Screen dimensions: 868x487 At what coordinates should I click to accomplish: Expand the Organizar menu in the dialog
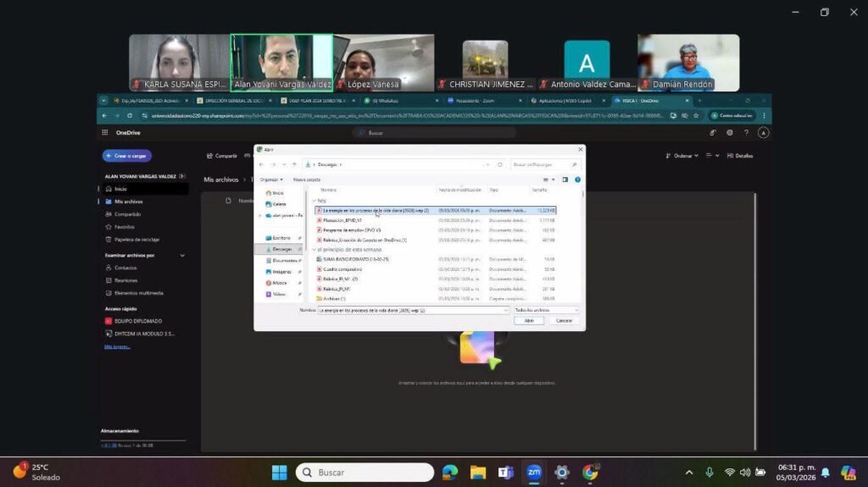tap(271, 180)
